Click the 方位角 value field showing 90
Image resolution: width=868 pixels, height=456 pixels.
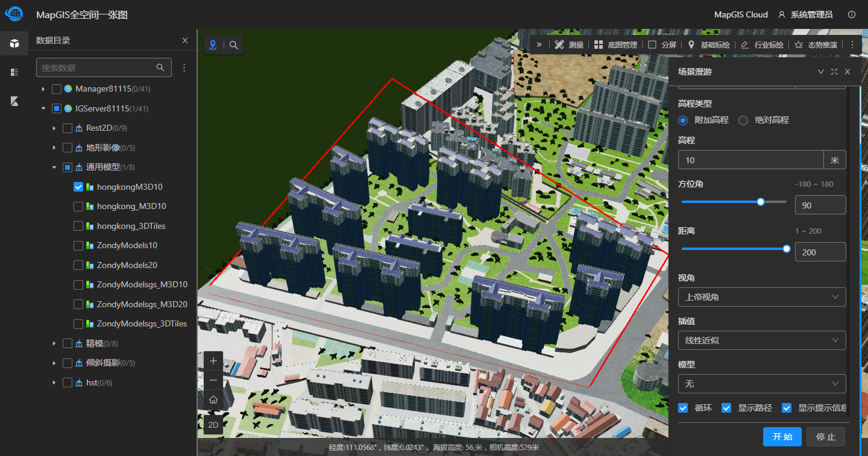click(x=820, y=205)
